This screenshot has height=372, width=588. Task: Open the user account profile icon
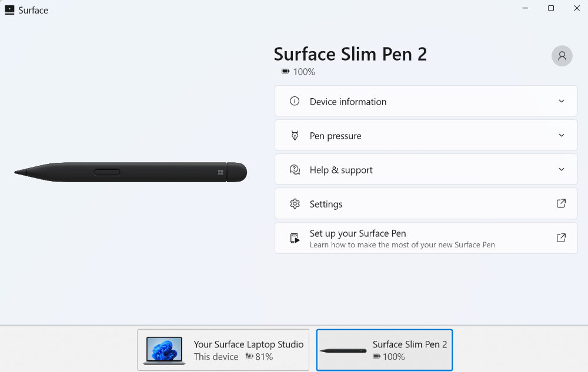(x=562, y=56)
